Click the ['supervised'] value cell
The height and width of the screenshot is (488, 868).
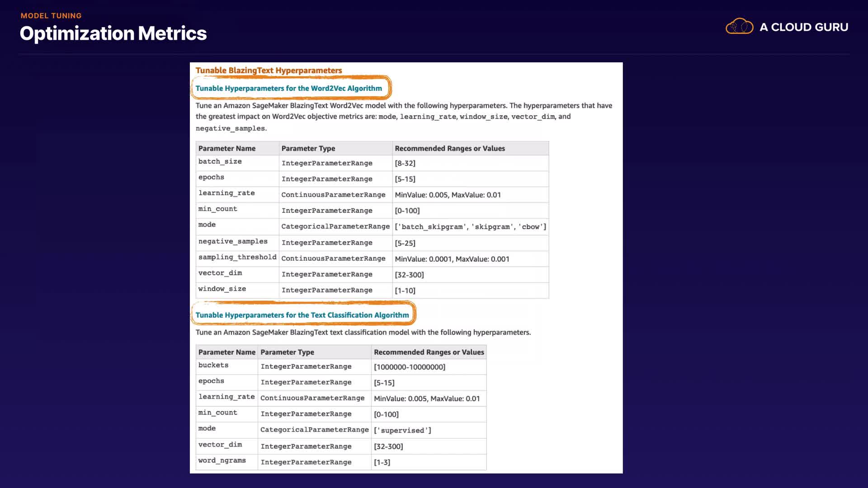(402, 430)
